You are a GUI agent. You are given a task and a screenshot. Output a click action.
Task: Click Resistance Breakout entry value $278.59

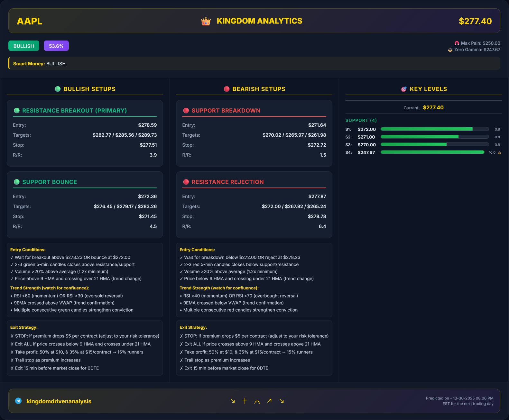click(x=147, y=125)
